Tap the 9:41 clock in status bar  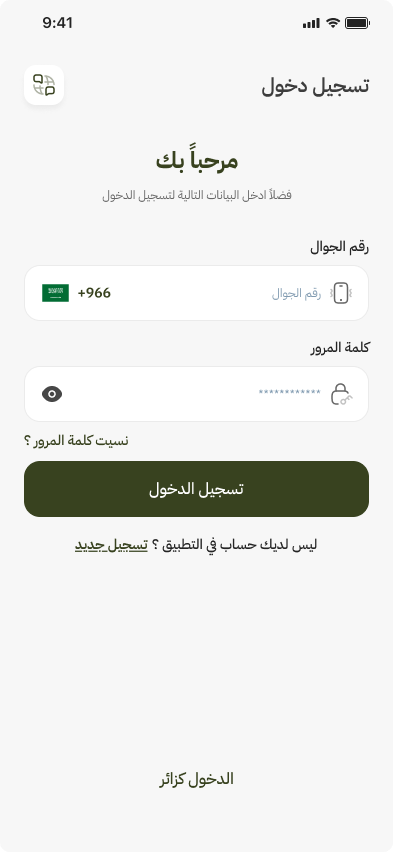pyautogui.click(x=58, y=23)
